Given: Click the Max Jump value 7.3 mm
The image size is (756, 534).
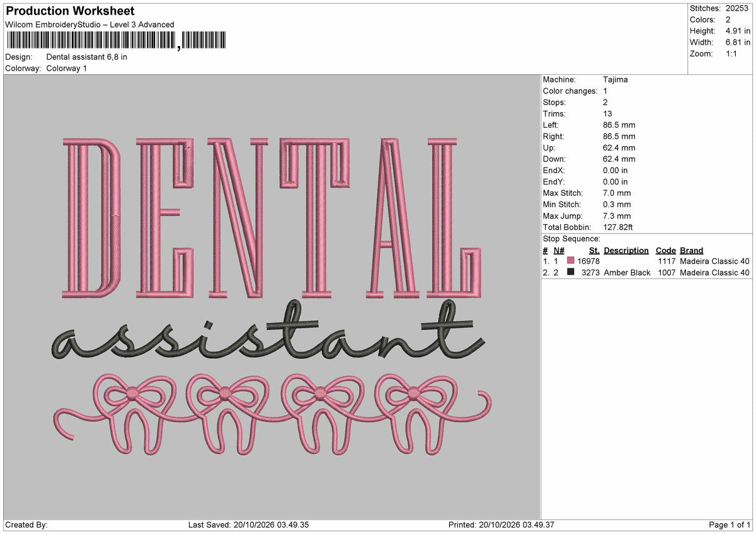Looking at the screenshot, I should pyautogui.click(x=617, y=215).
